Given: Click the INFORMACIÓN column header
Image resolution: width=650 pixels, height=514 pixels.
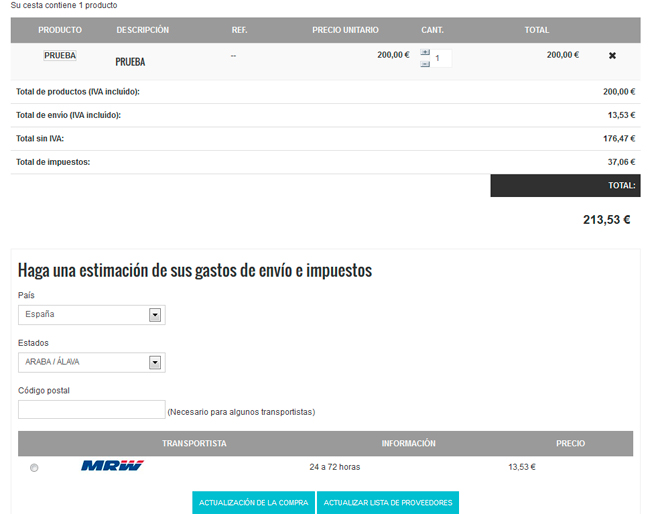Looking at the screenshot, I should 408,443.
